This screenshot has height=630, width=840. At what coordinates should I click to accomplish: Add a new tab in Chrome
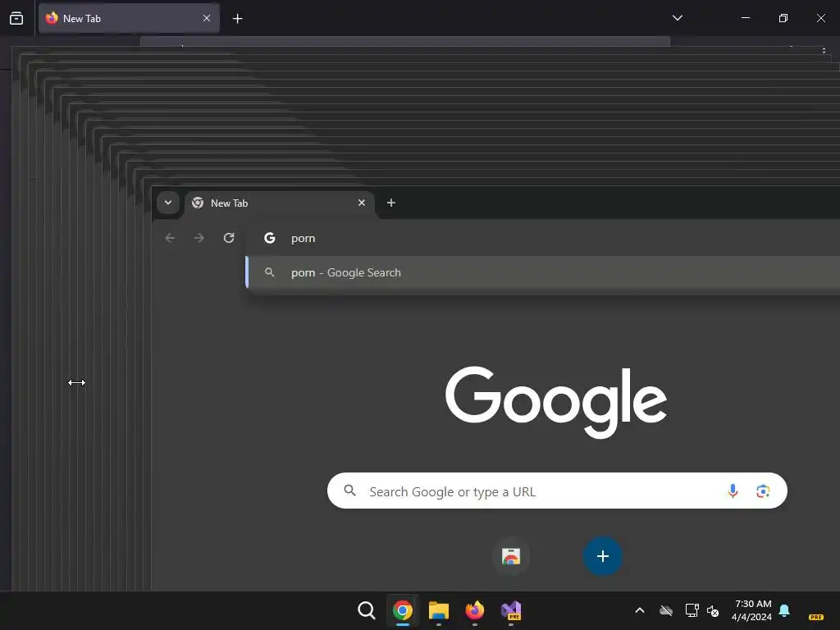click(x=391, y=203)
